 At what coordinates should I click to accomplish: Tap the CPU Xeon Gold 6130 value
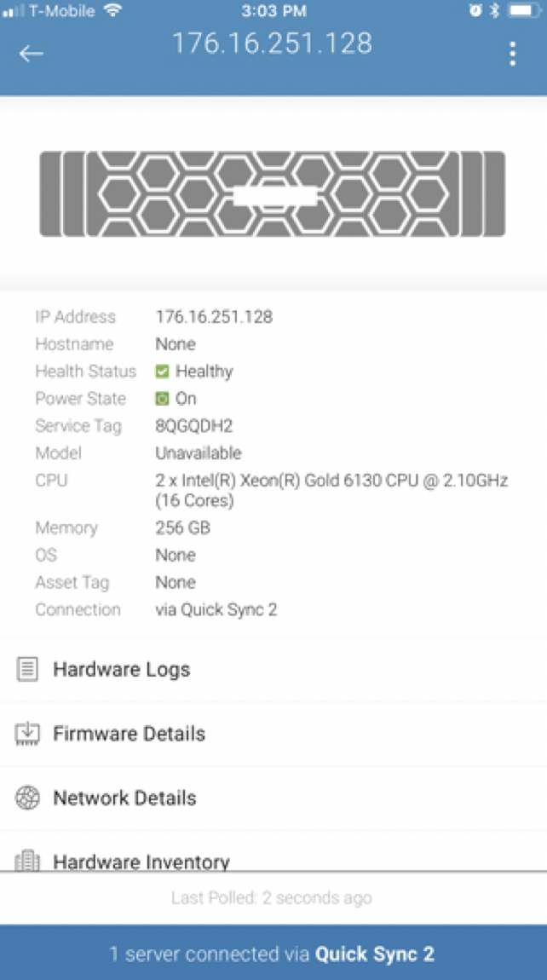point(331,491)
